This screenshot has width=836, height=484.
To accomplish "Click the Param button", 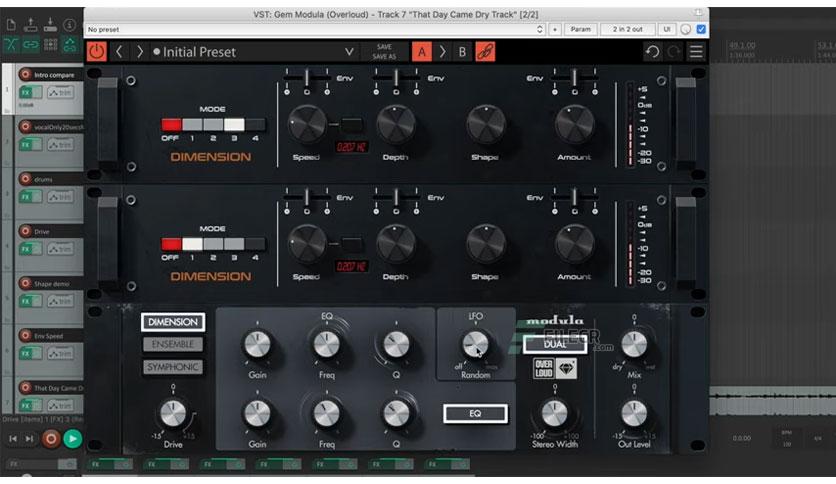I will click(580, 29).
